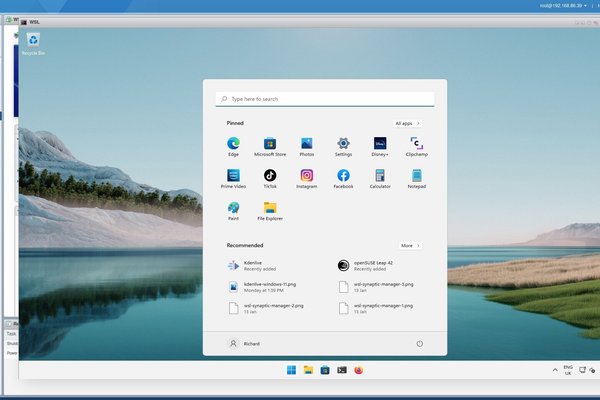Open the Settings gear app

click(x=343, y=147)
